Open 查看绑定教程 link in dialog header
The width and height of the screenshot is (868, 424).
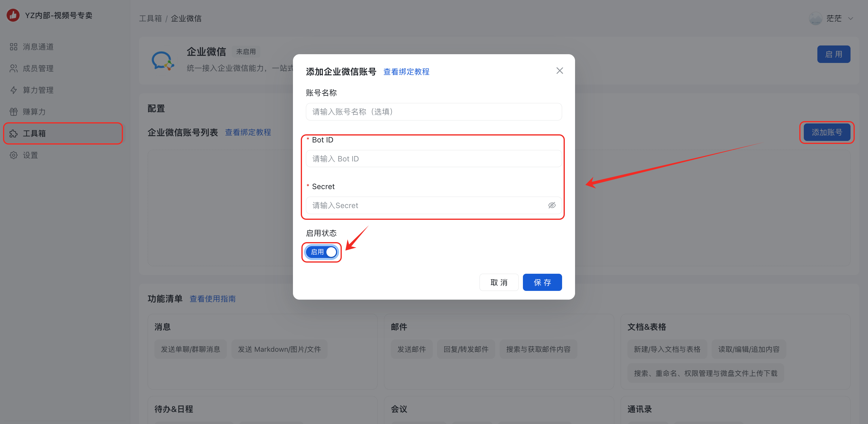pos(406,72)
